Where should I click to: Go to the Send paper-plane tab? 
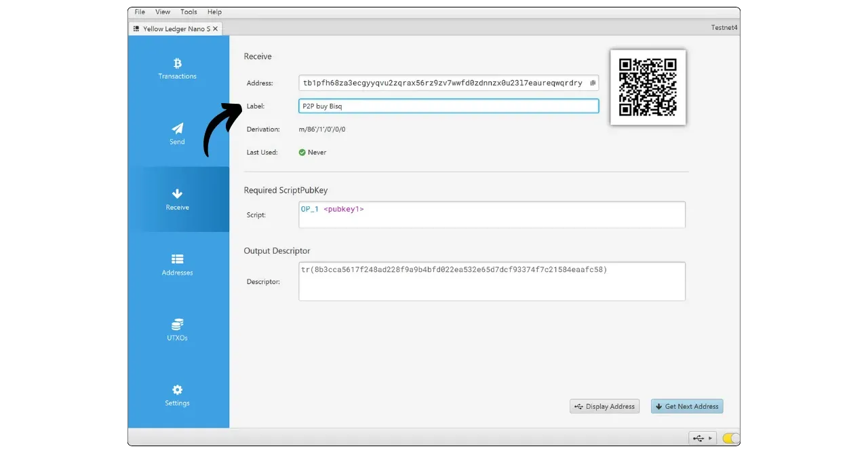(177, 134)
